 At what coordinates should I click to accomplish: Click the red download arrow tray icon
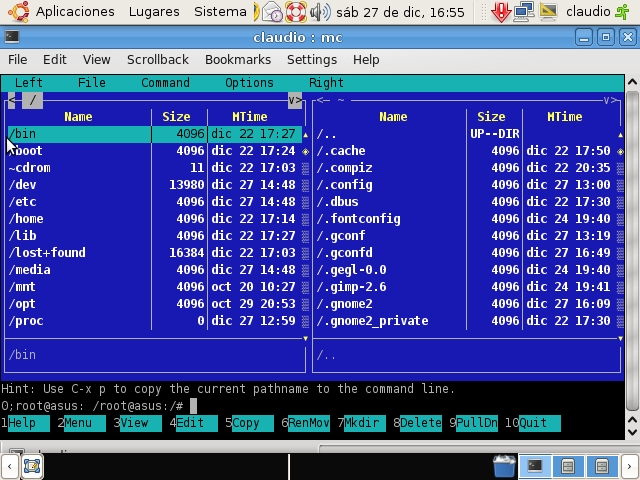click(x=501, y=12)
